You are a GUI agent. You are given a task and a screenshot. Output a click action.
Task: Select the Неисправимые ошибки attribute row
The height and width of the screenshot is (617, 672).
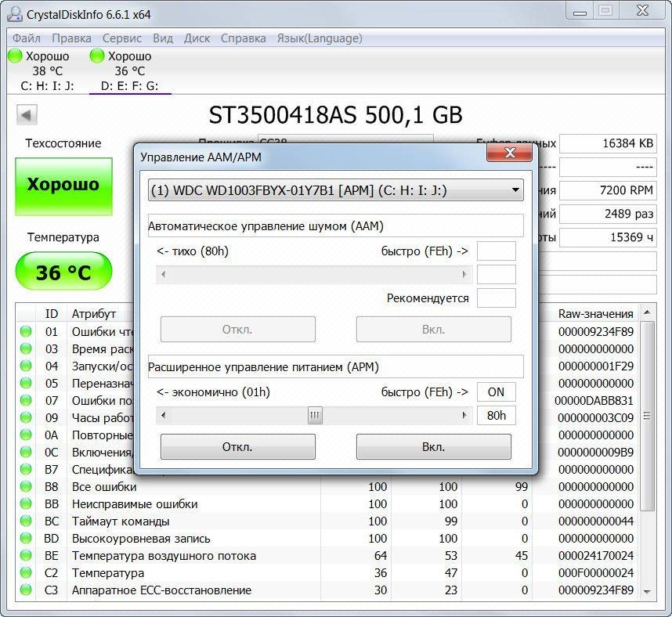tap(328, 504)
